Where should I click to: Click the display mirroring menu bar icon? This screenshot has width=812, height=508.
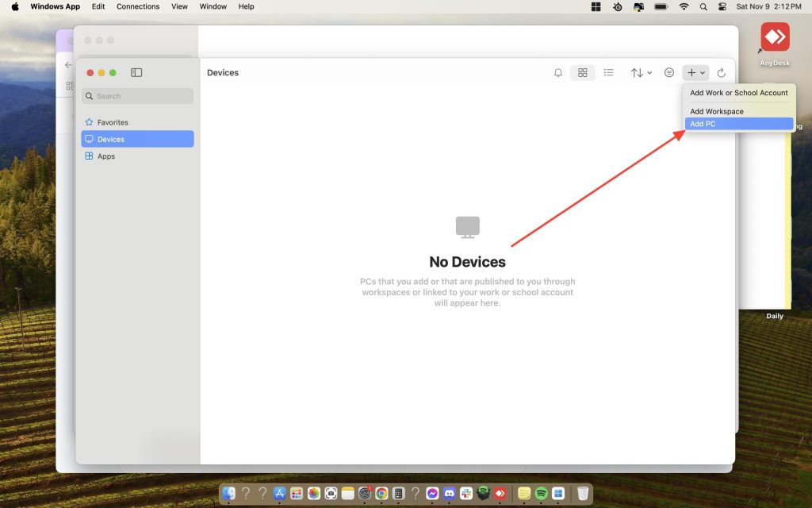pyautogui.click(x=638, y=6)
